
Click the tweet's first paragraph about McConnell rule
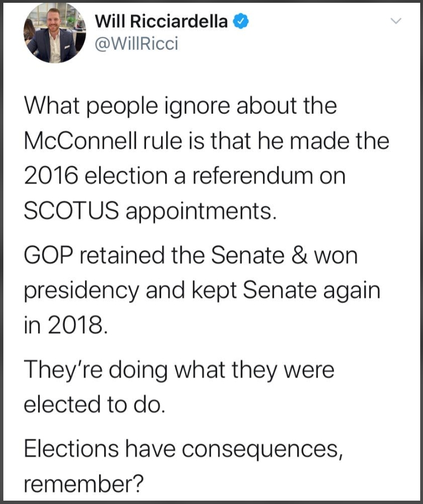[x=207, y=158]
